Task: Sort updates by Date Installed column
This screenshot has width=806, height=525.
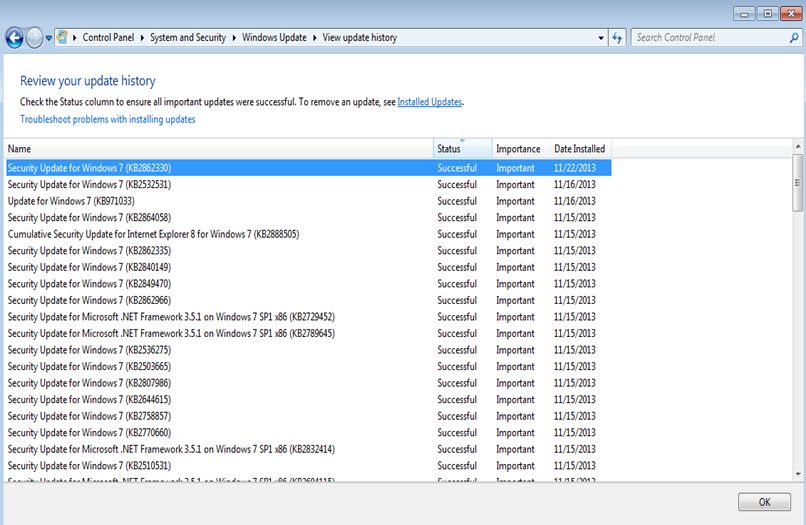Action: point(579,149)
